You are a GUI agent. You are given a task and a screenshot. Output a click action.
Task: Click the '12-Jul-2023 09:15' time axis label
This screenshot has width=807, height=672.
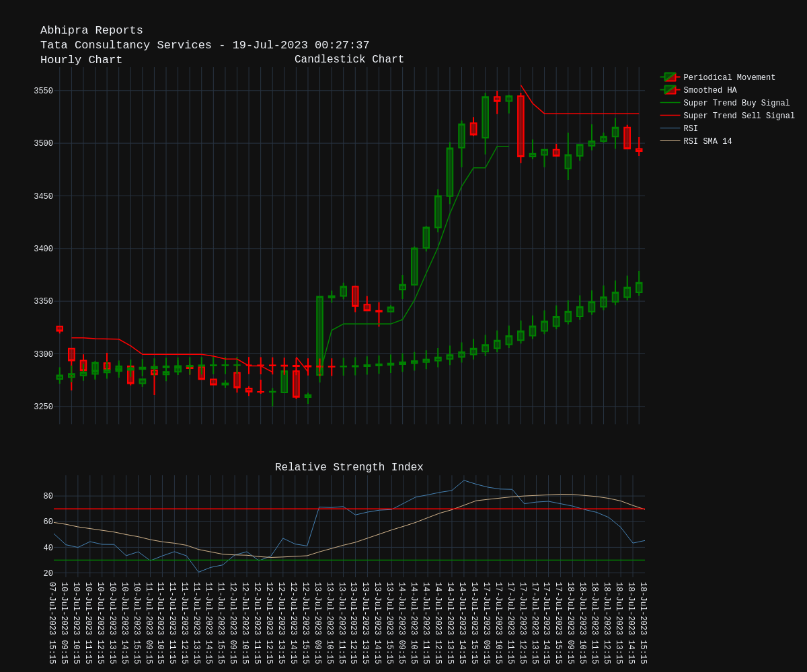tap(233, 623)
